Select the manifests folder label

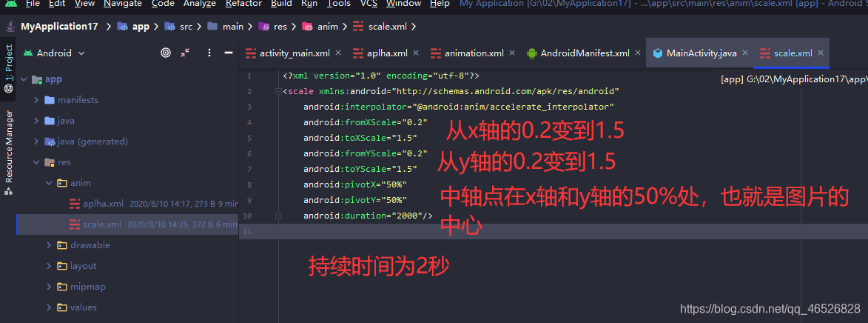click(x=78, y=100)
